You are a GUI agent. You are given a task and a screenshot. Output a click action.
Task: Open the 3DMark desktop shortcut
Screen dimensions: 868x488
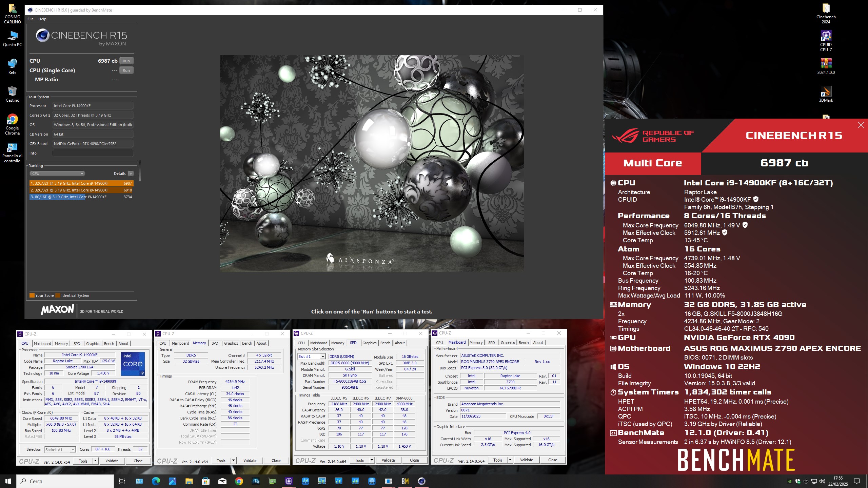[826, 94]
